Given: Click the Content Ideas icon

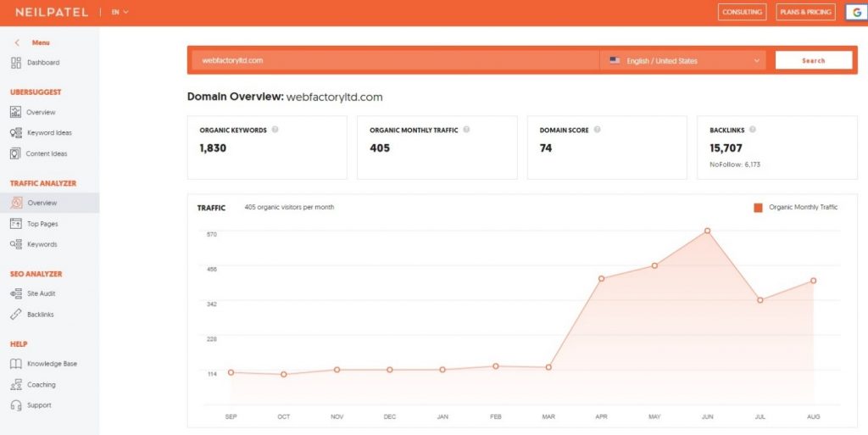Looking at the screenshot, I should pyautogui.click(x=15, y=153).
